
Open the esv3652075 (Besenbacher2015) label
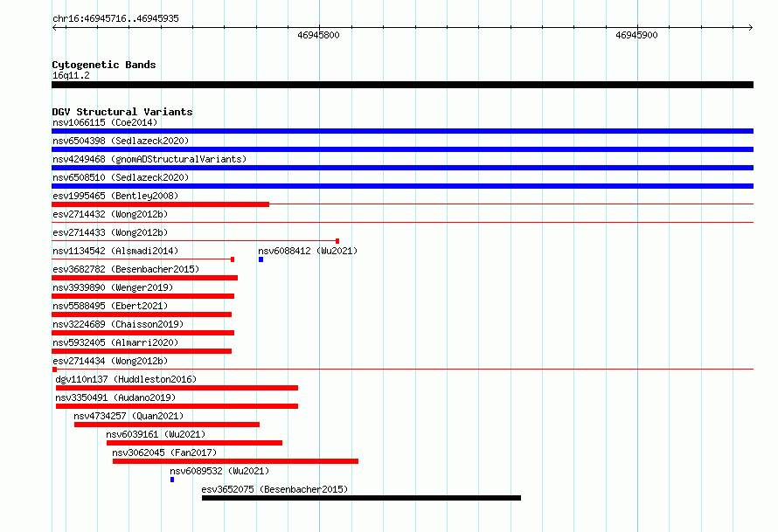pos(274,489)
